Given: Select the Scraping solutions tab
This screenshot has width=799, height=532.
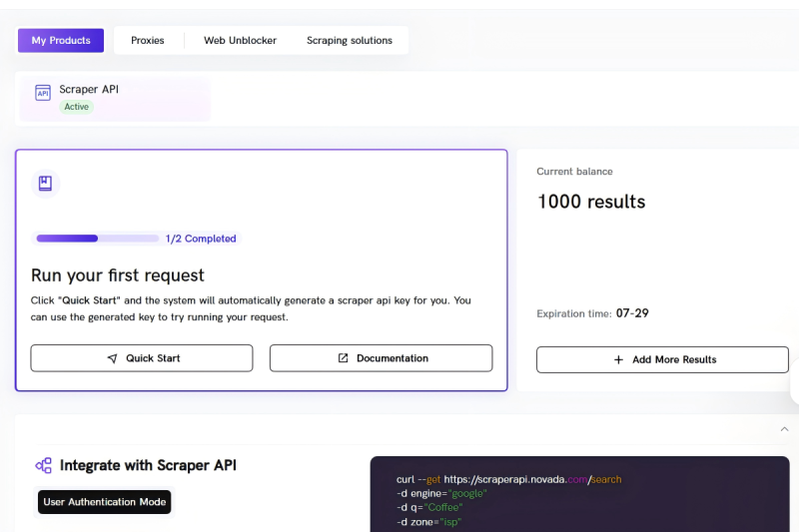Looking at the screenshot, I should point(349,40).
